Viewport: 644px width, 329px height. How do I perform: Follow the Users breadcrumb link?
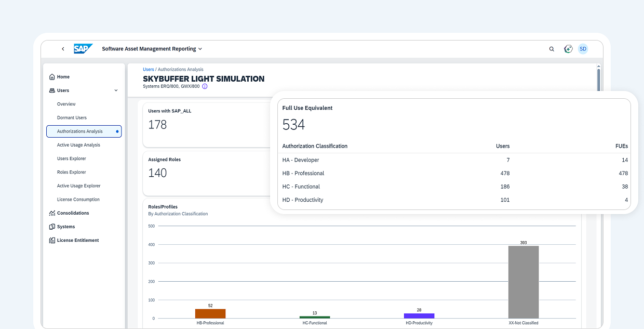(x=149, y=69)
